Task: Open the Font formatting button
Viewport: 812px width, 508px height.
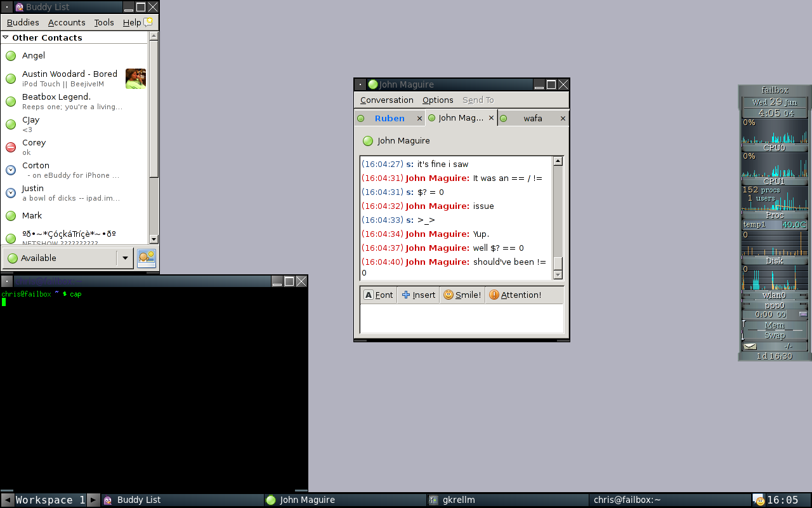Action: click(x=378, y=295)
